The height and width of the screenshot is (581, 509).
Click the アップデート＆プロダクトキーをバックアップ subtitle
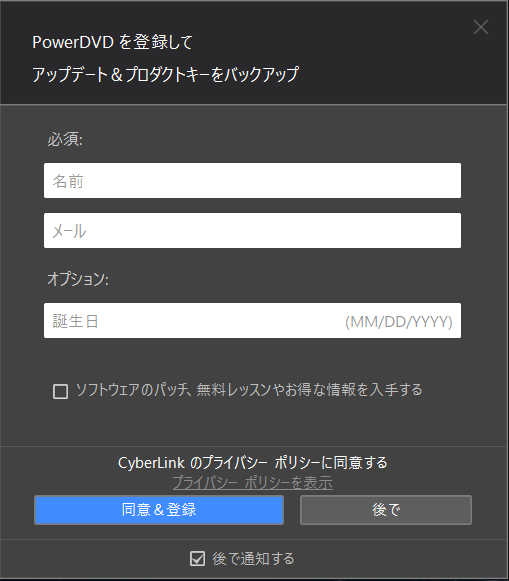coord(165,74)
